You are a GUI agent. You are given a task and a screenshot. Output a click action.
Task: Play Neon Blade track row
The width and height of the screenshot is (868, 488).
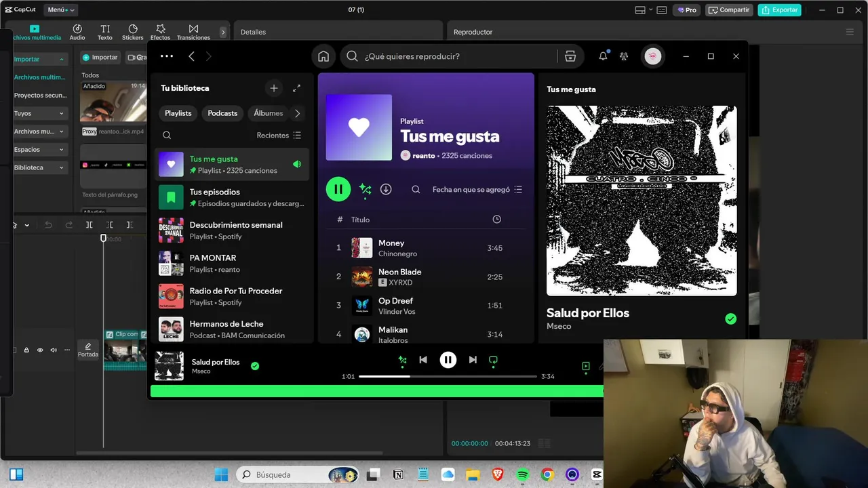426,277
